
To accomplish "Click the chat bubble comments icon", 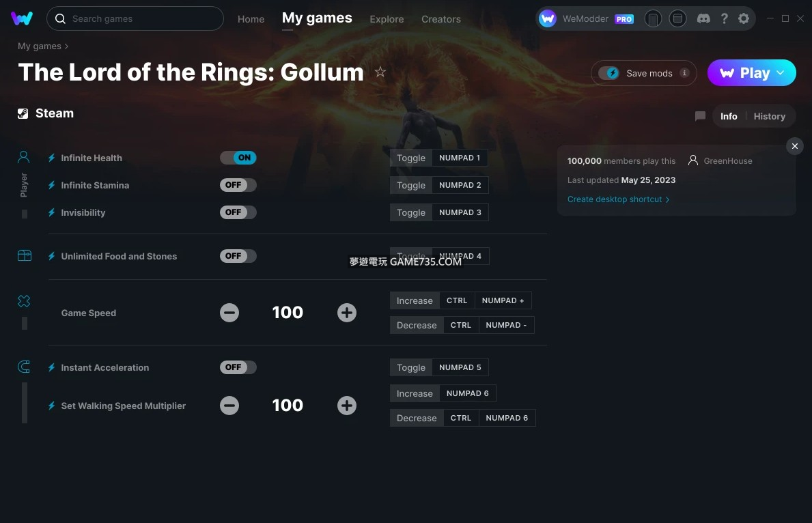I will (x=700, y=116).
